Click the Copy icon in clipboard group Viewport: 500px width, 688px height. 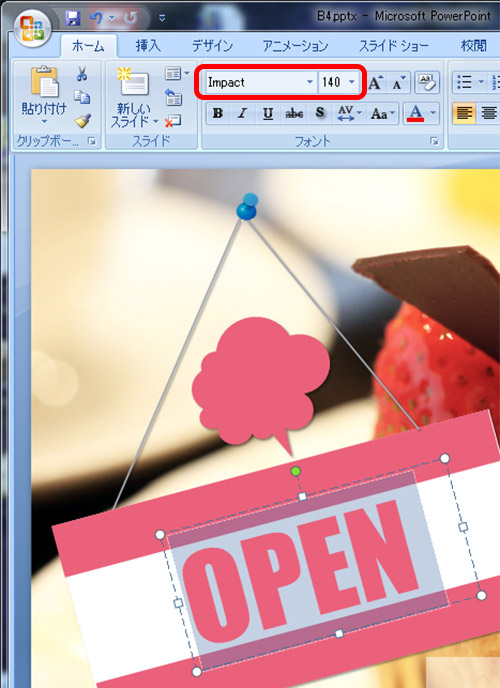pos(82,97)
